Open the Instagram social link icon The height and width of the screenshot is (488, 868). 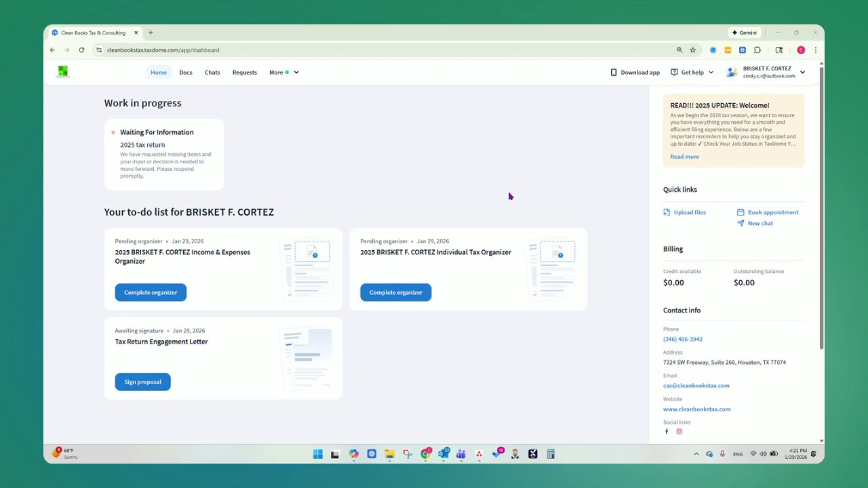(679, 432)
